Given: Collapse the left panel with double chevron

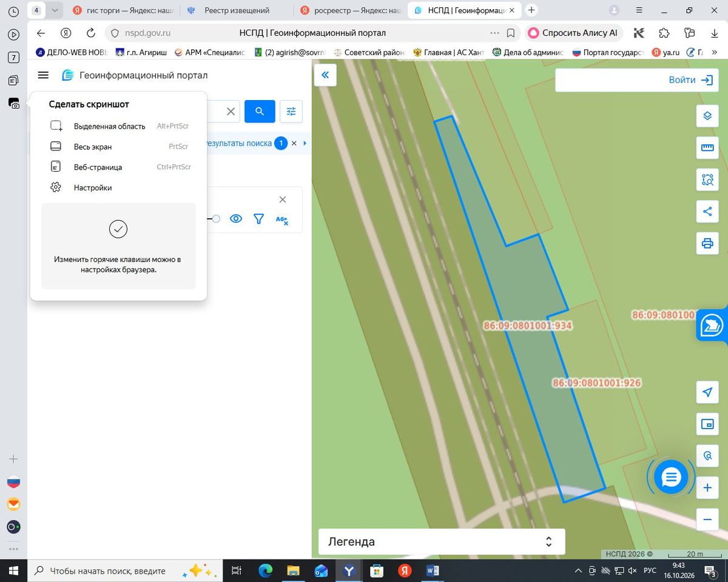Looking at the screenshot, I should pos(325,75).
